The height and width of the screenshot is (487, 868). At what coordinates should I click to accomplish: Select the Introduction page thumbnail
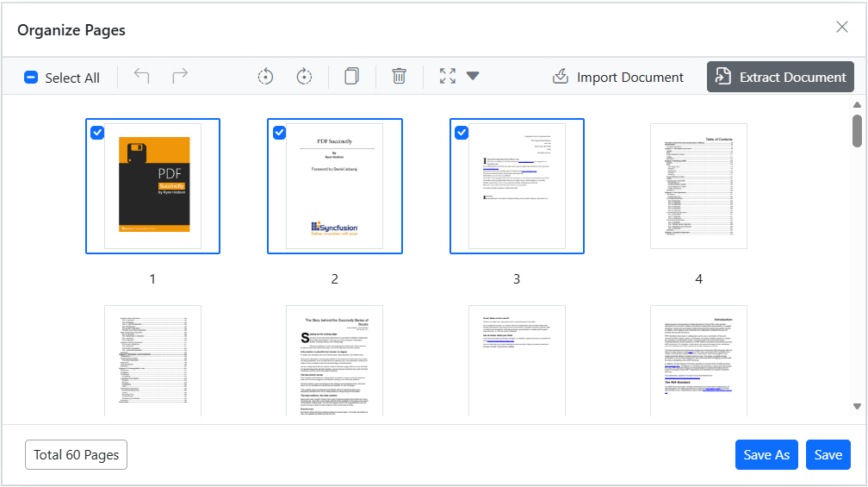(698, 360)
